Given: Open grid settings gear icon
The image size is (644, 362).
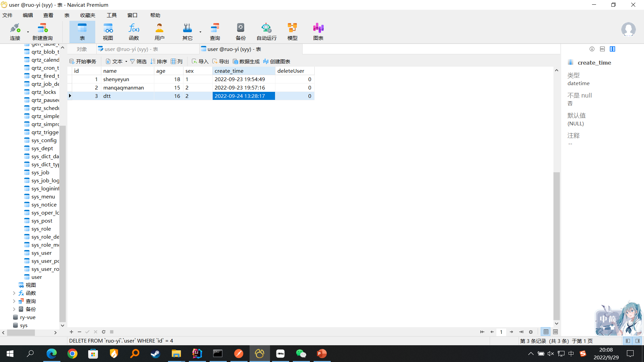Looking at the screenshot, I should click(x=531, y=332).
